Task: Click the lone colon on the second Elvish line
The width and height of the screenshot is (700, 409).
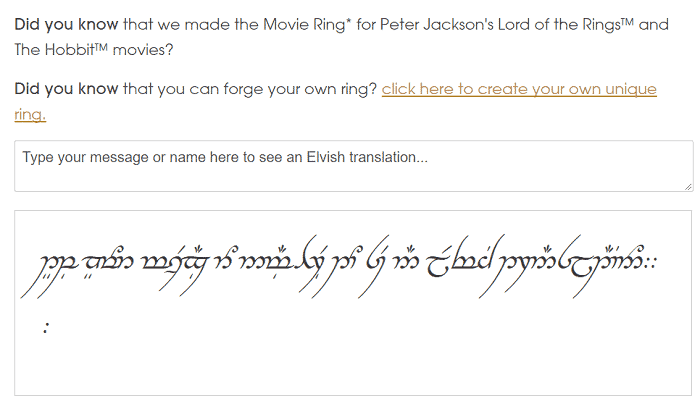Action: click(x=46, y=328)
